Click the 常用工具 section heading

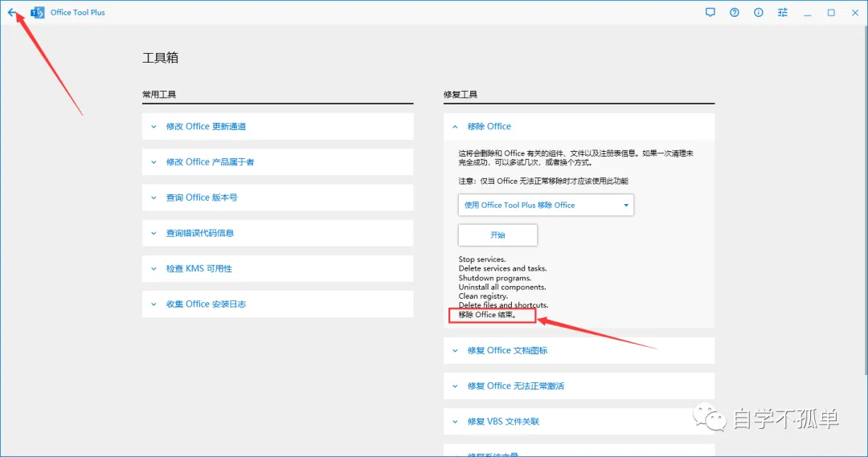pyautogui.click(x=159, y=95)
